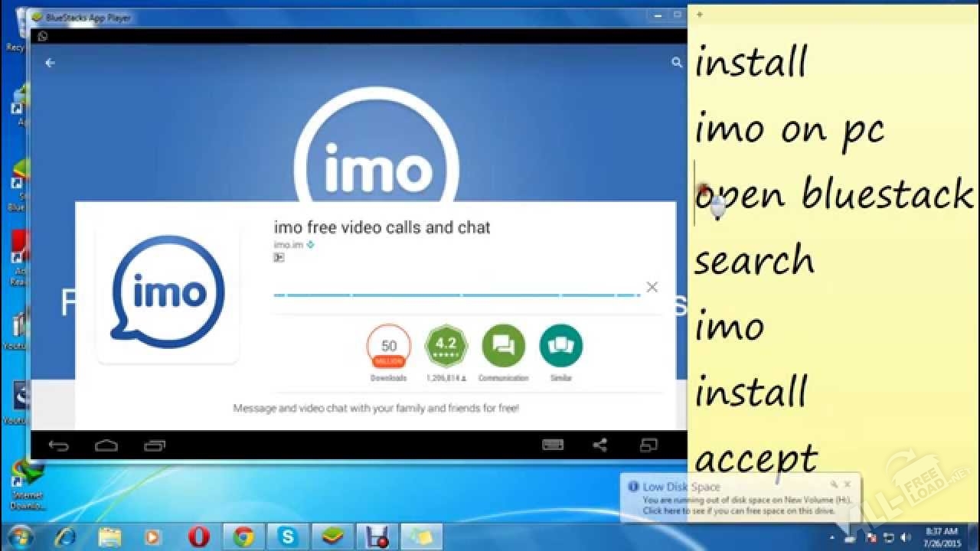Viewport: 980px width, 551px height.
Task: Toggle the BlueStacks keyboard icon
Action: click(553, 445)
